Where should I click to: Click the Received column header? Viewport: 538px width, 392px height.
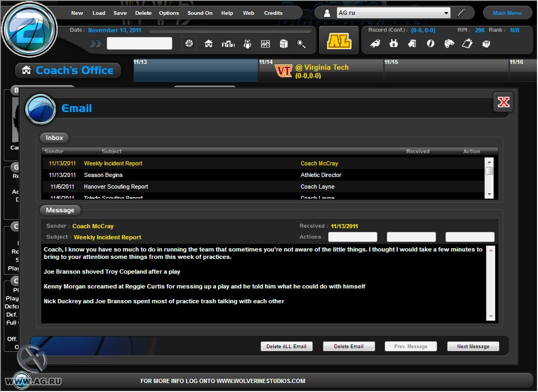pos(418,151)
